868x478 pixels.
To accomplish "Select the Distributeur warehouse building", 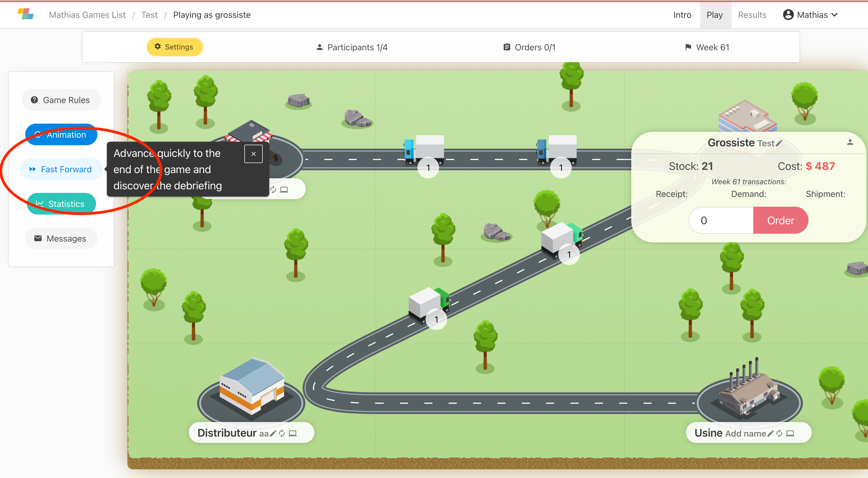I will tap(252, 385).
